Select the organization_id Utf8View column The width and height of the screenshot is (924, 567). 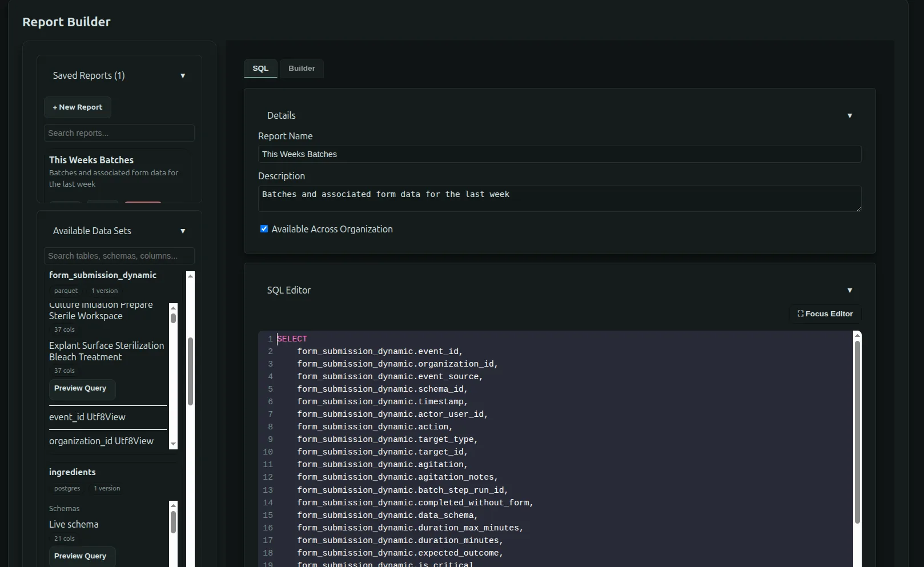click(x=101, y=441)
